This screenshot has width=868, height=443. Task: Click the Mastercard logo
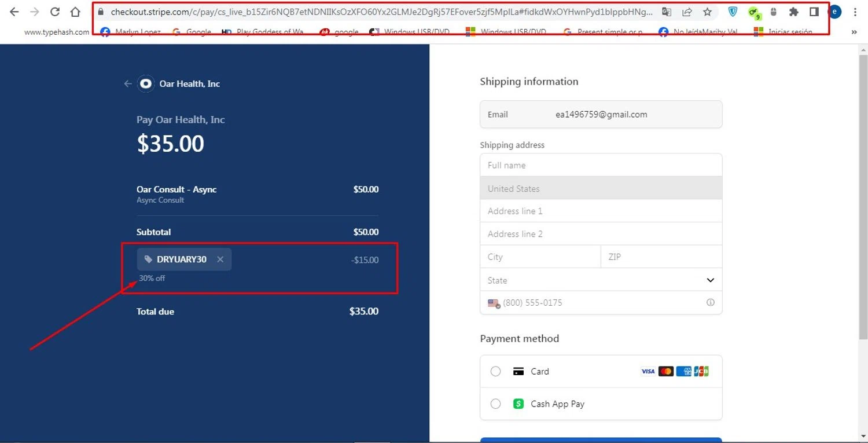tap(666, 371)
